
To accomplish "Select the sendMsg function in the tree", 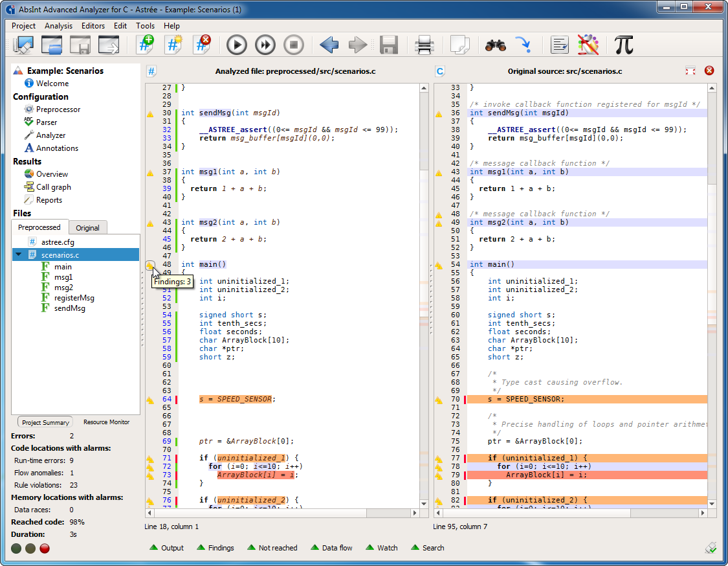I will pyautogui.click(x=69, y=308).
